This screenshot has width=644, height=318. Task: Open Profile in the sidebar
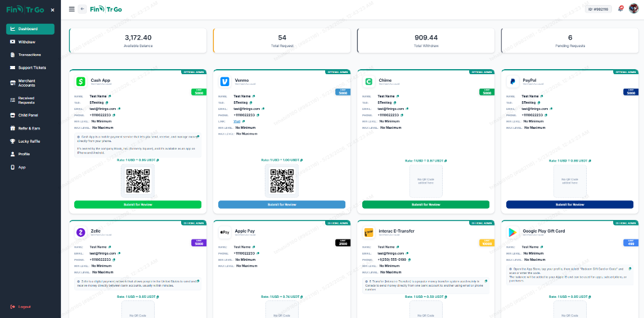(x=30, y=154)
